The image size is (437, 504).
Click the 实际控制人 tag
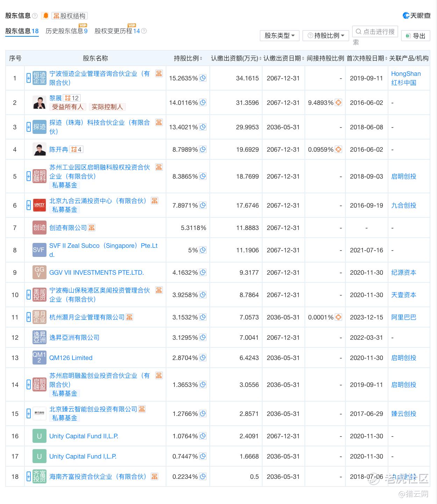pyautogui.click(x=107, y=107)
